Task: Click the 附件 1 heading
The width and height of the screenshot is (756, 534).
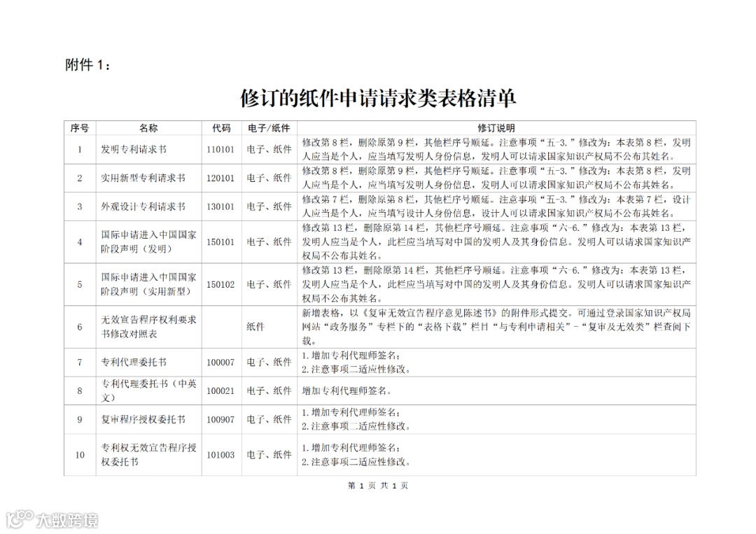Action: coord(87,64)
